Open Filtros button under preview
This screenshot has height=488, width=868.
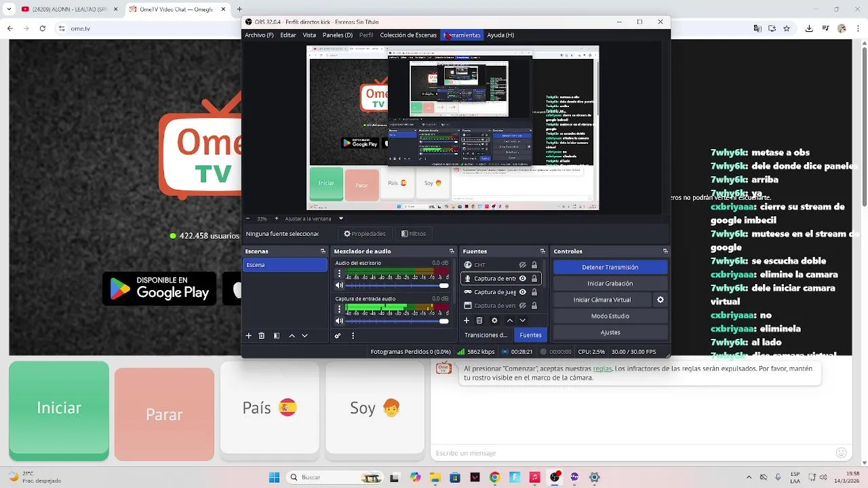tap(414, 234)
